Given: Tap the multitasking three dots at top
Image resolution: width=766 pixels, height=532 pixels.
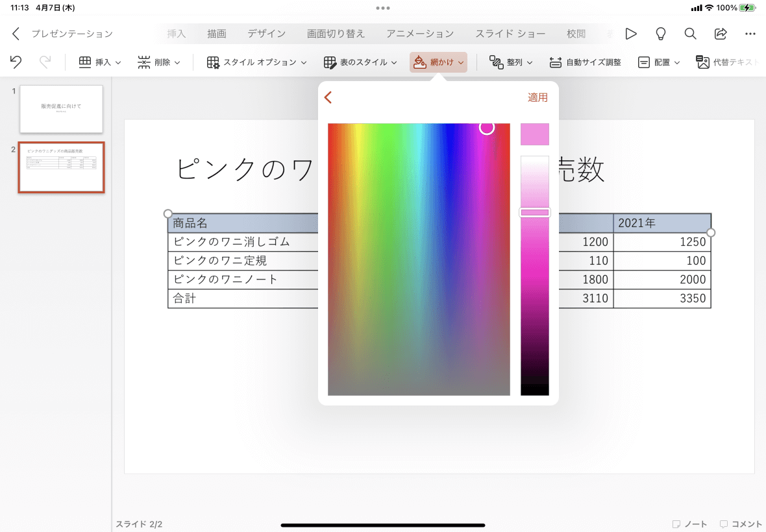Looking at the screenshot, I should [383, 8].
